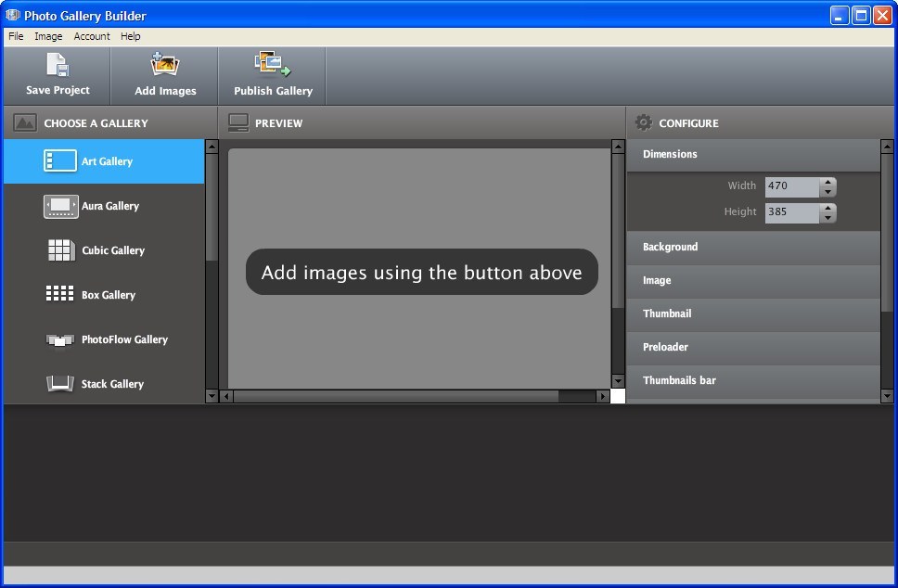This screenshot has width=898, height=588.
Task: Choose the Box Gallery style icon
Action: (x=59, y=294)
